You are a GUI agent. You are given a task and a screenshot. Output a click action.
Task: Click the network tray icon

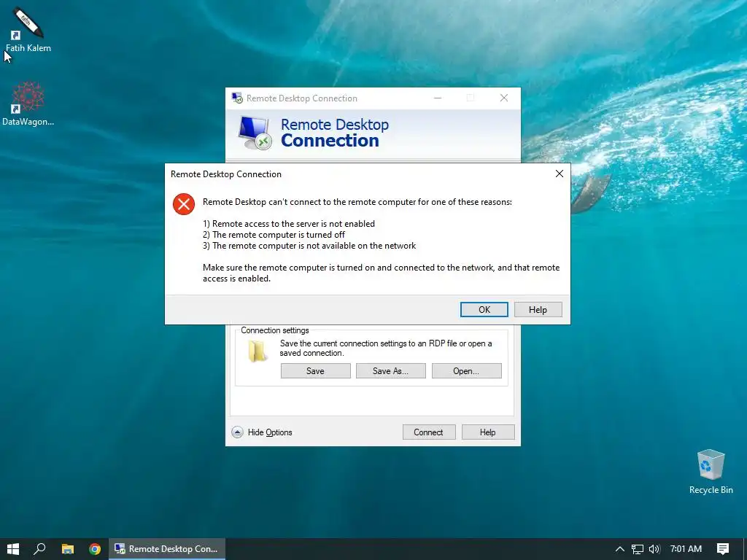637,549
